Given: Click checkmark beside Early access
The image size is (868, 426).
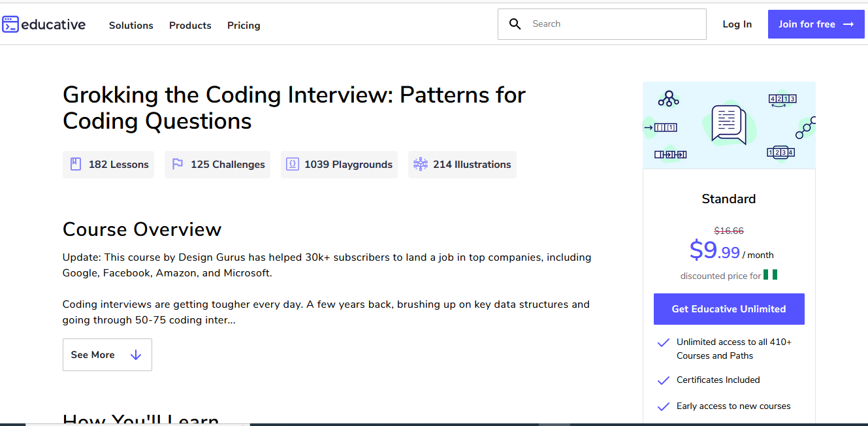Looking at the screenshot, I should (664, 406).
